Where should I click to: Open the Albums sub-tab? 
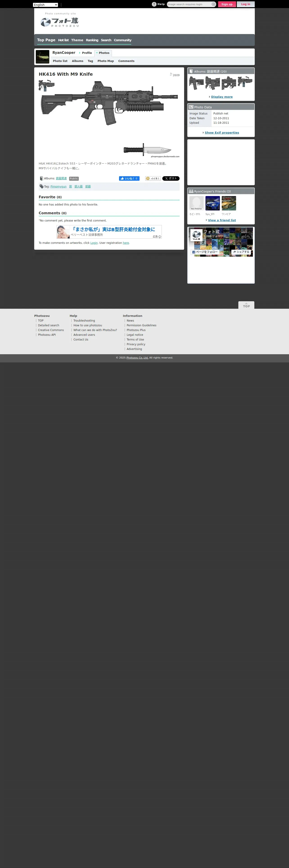(x=77, y=61)
